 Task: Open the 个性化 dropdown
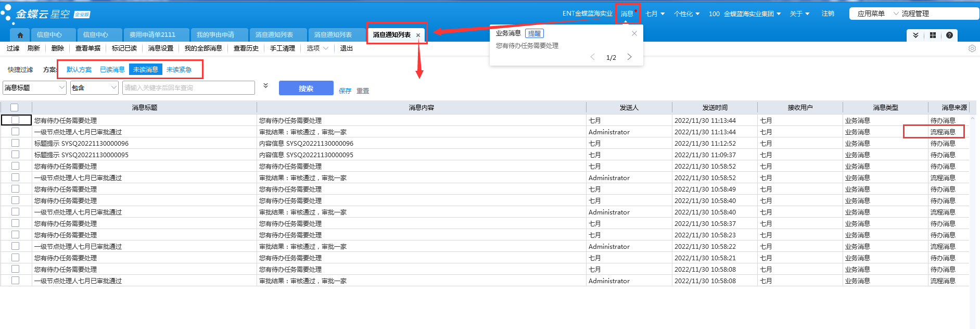click(x=686, y=14)
